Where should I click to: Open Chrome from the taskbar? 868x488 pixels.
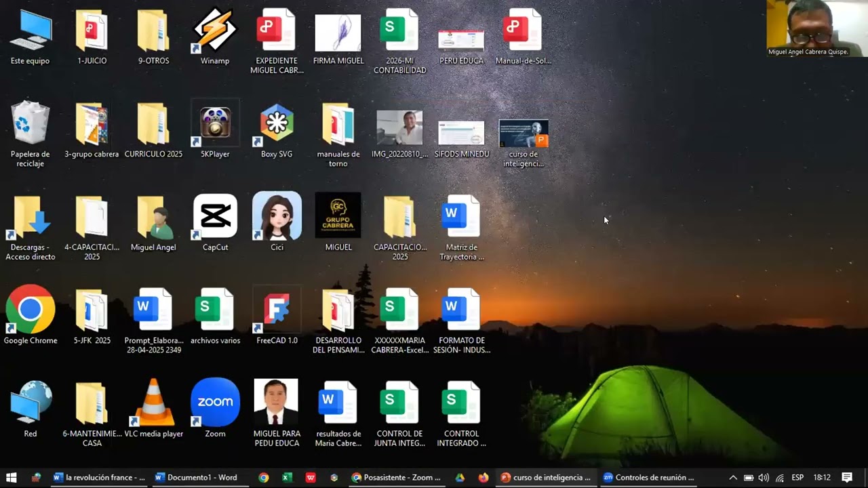point(264,477)
